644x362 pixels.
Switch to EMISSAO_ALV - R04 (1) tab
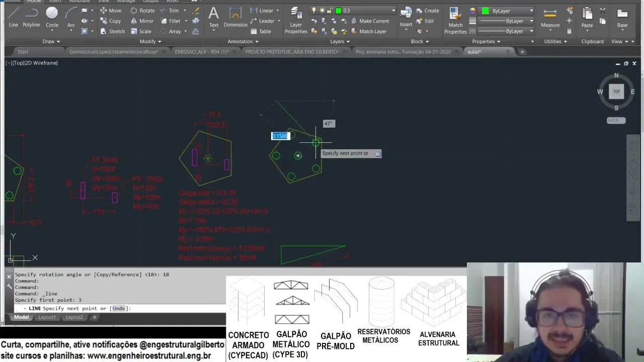(205, 52)
